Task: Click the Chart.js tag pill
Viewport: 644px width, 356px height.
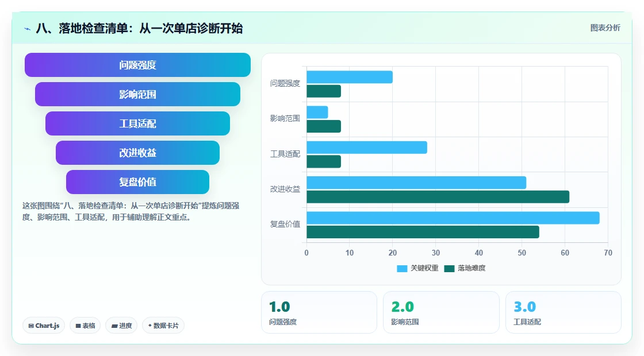Action: click(x=44, y=326)
